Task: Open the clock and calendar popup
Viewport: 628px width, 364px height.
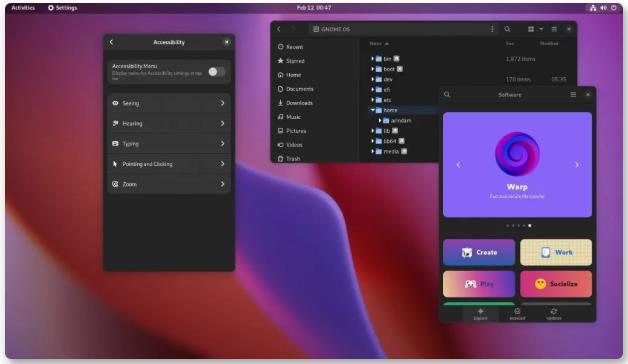Action: [x=314, y=8]
